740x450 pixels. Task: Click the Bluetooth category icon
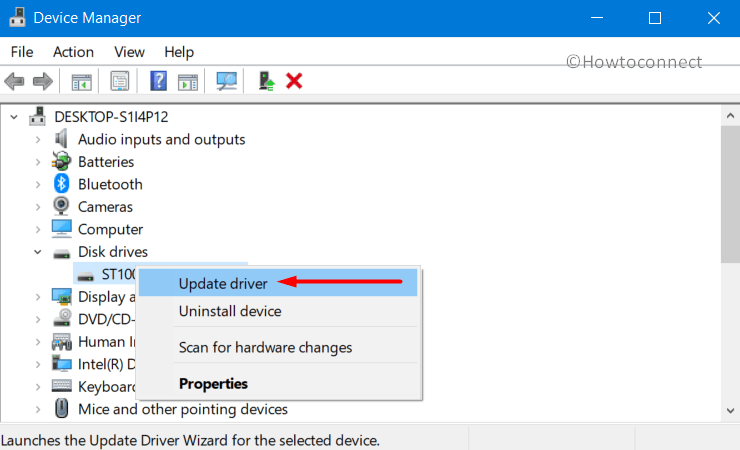point(62,184)
